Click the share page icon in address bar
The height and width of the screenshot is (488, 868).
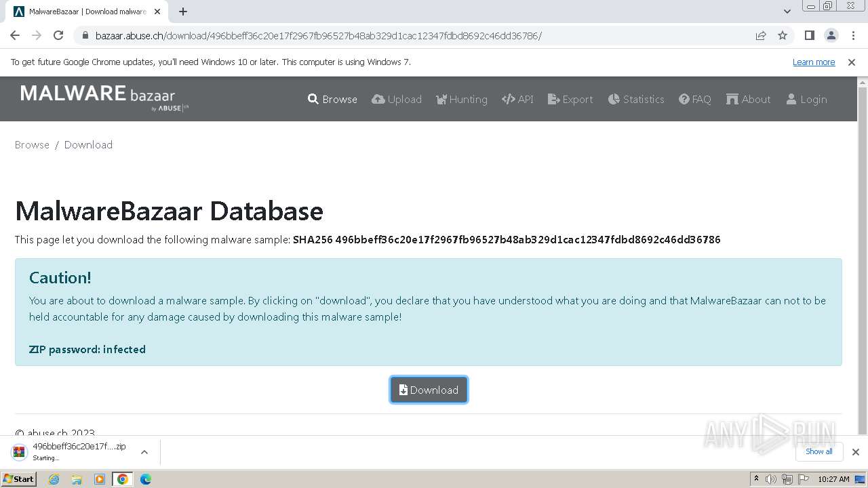761,35
